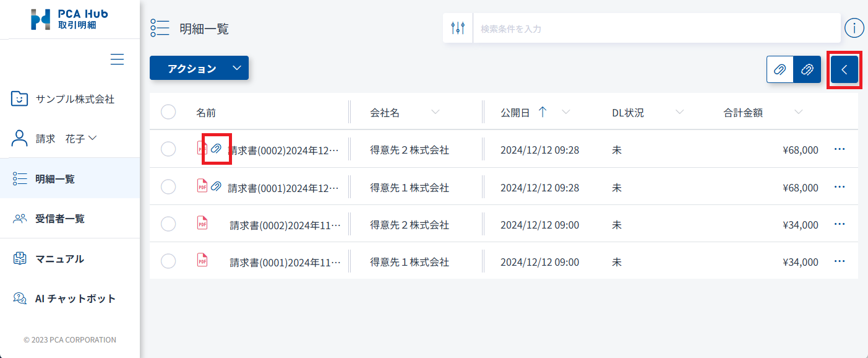
Task: Click the double paperclip attachment button
Action: click(807, 69)
